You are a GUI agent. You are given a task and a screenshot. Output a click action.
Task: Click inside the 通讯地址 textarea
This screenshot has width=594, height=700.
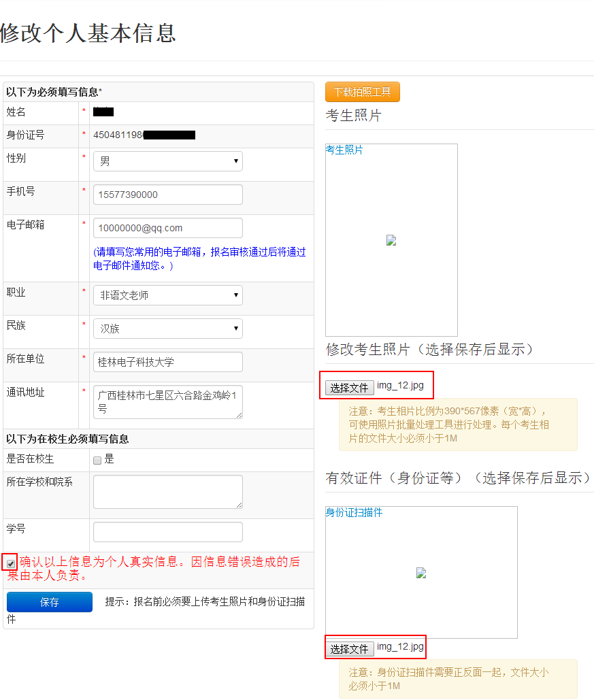pyautogui.click(x=167, y=401)
